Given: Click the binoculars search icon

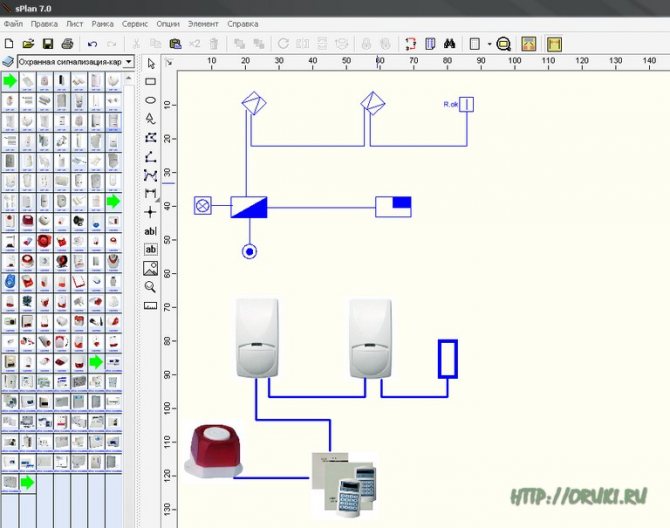Looking at the screenshot, I should pos(451,44).
